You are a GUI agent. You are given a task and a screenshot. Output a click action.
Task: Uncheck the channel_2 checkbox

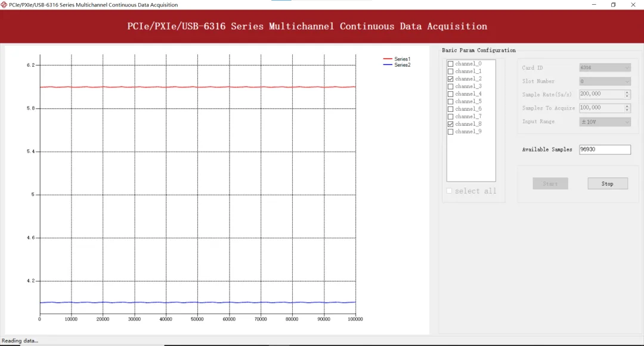pos(451,79)
